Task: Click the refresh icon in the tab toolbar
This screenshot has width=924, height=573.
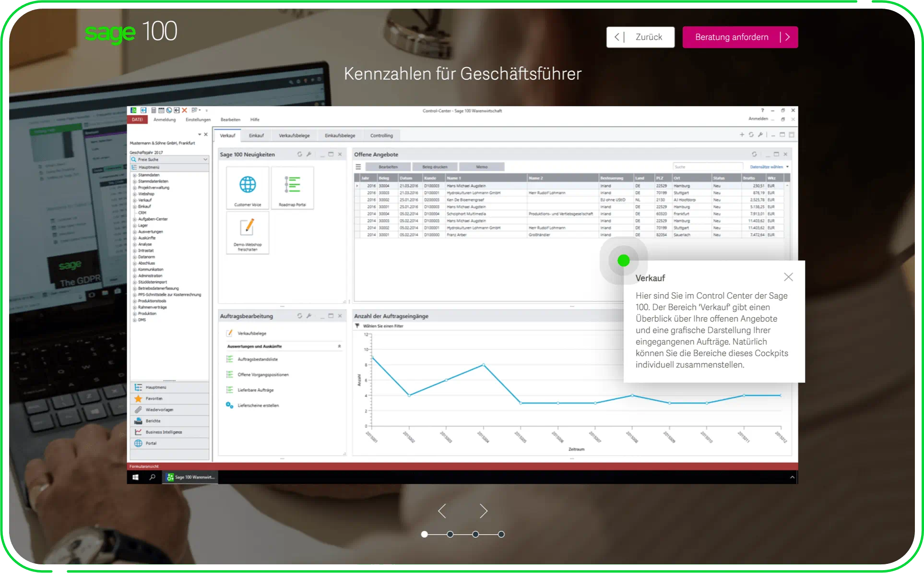Action: [751, 135]
